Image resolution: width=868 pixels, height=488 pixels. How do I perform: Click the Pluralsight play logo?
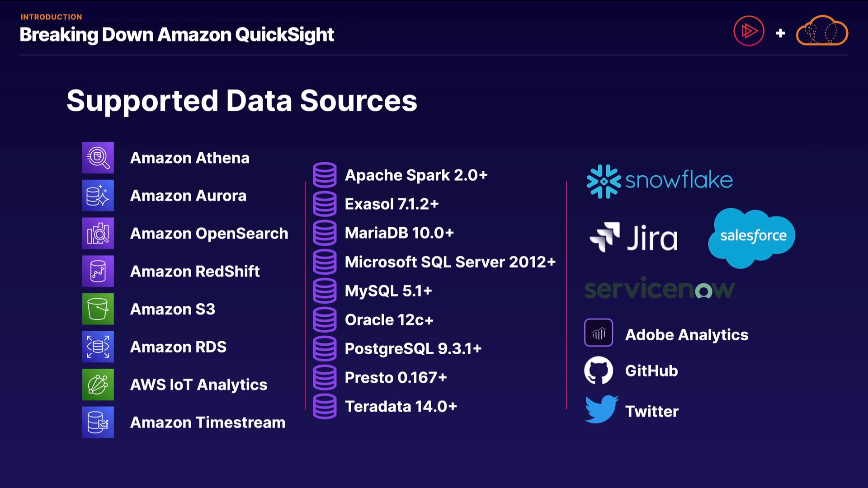point(749,31)
